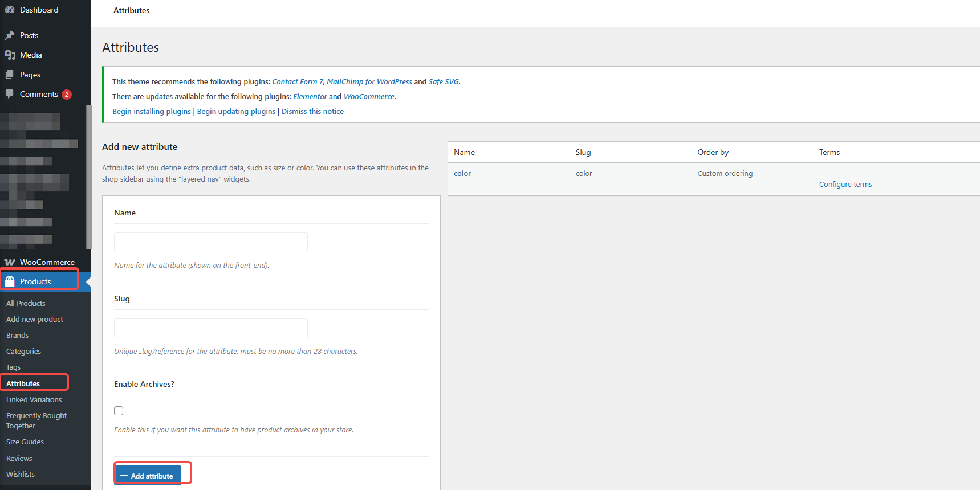
Task: Open All Products submenu item
Action: pos(26,303)
